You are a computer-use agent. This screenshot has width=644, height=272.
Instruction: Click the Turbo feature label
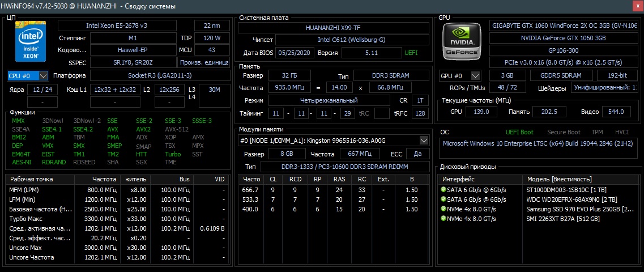click(x=173, y=154)
